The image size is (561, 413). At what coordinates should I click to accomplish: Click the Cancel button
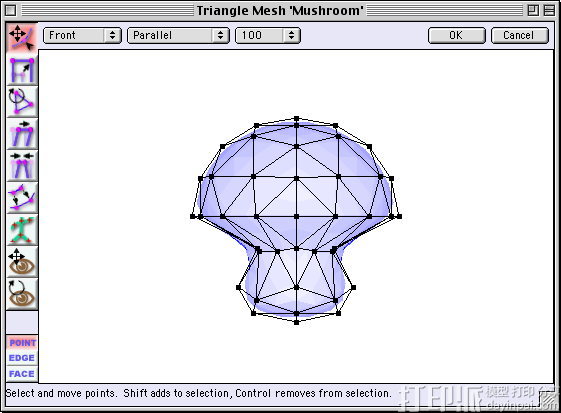(519, 35)
